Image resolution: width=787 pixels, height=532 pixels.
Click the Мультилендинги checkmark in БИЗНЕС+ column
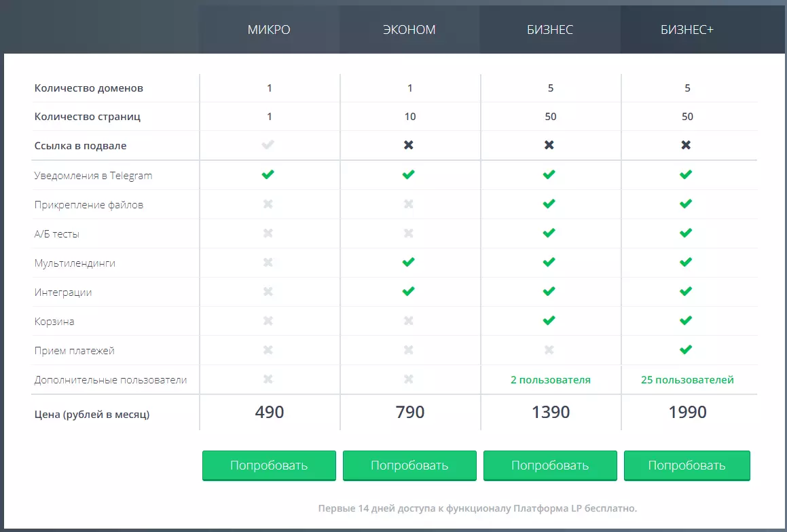(x=686, y=262)
